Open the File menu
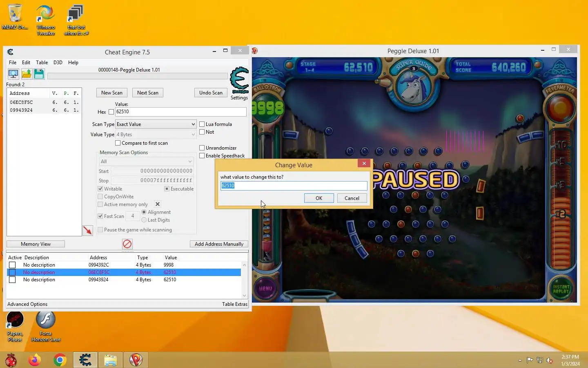The height and width of the screenshot is (368, 588). (x=13, y=63)
